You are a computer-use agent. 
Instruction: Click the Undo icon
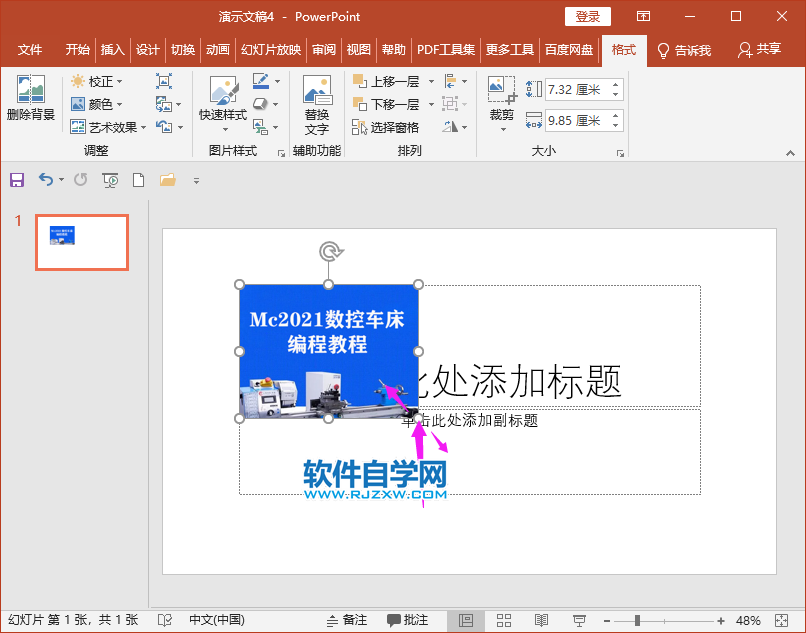click(45, 178)
